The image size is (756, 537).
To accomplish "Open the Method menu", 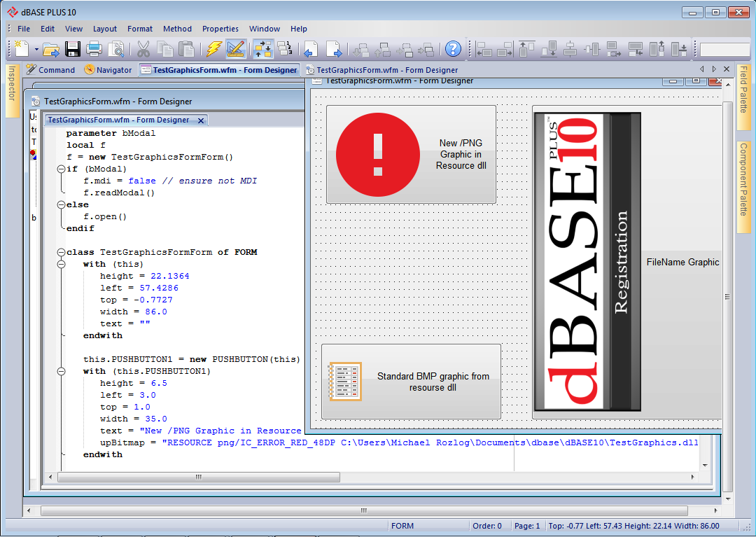I will coord(177,29).
